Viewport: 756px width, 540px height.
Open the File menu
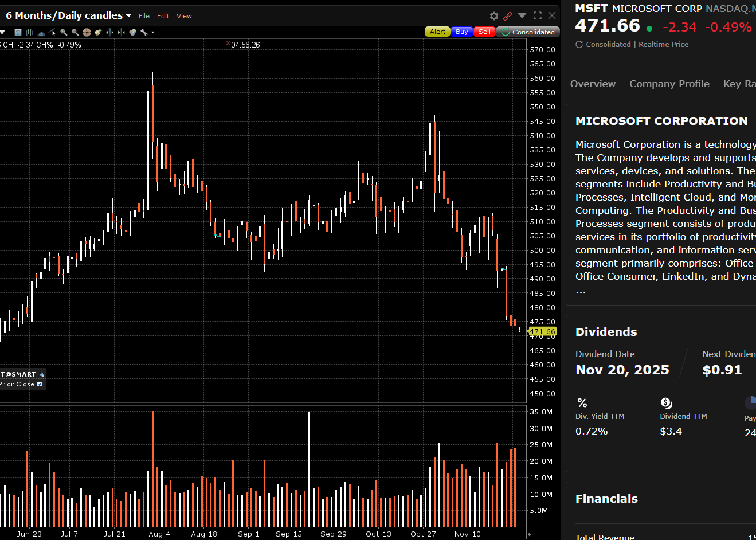coord(144,16)
